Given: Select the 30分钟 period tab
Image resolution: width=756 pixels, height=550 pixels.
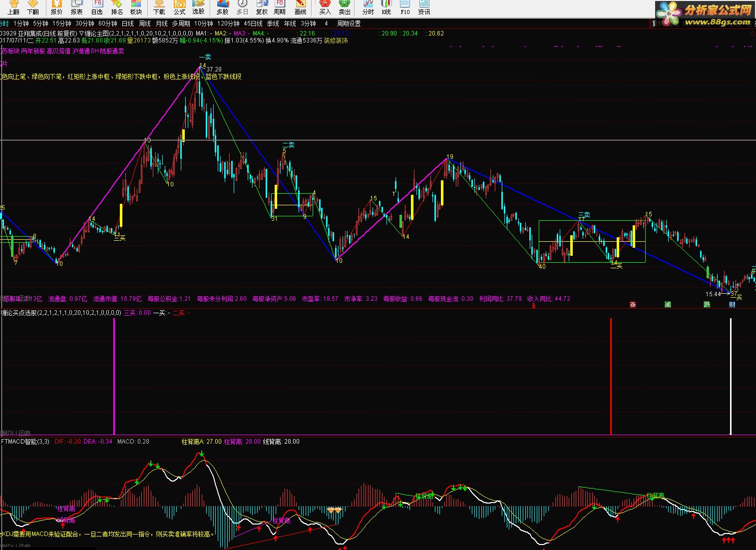Looking at the screenshot, I should point(85,23).
